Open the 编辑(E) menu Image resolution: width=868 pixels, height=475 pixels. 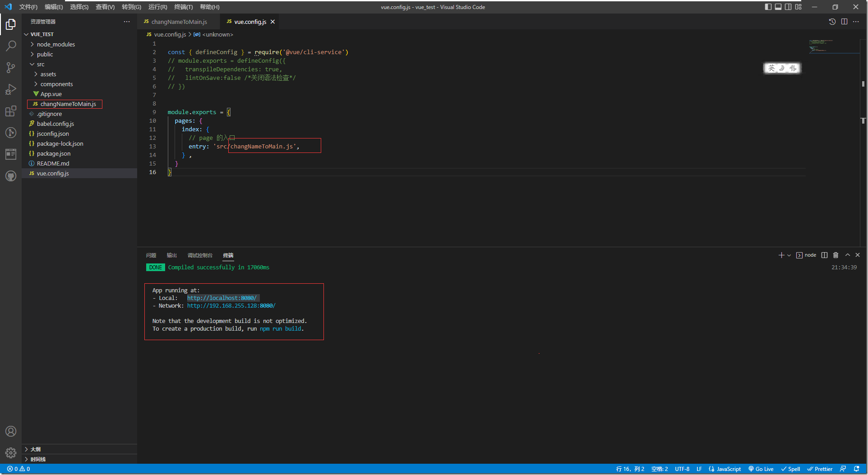pos(54,7)
